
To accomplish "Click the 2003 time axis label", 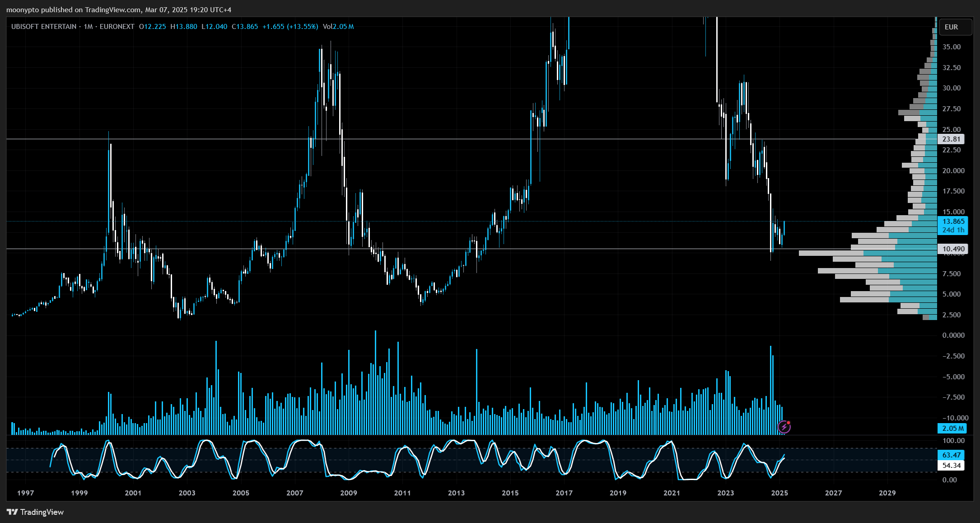I will click(x=187, y=493).
